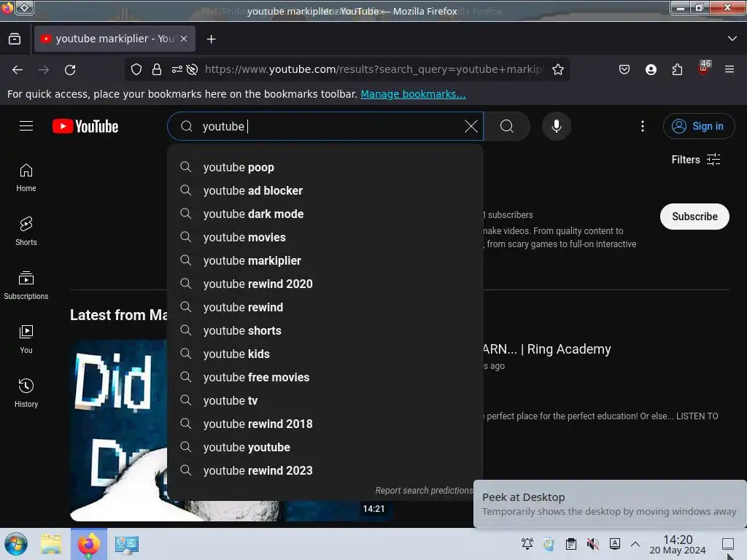Screen dimensions: 747x560
Task: Click the search magnifier button
Action: point(507,126)
